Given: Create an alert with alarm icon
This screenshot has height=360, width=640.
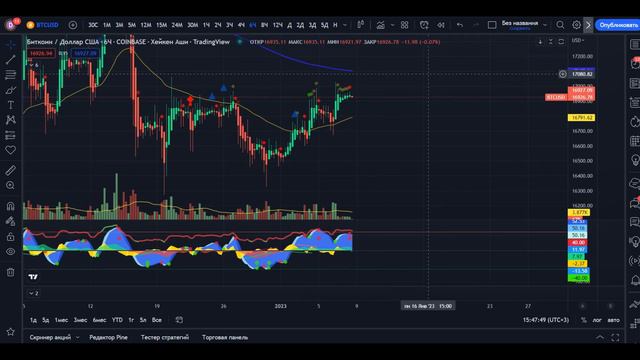Looking at the screenshot, I should point(424,25).
